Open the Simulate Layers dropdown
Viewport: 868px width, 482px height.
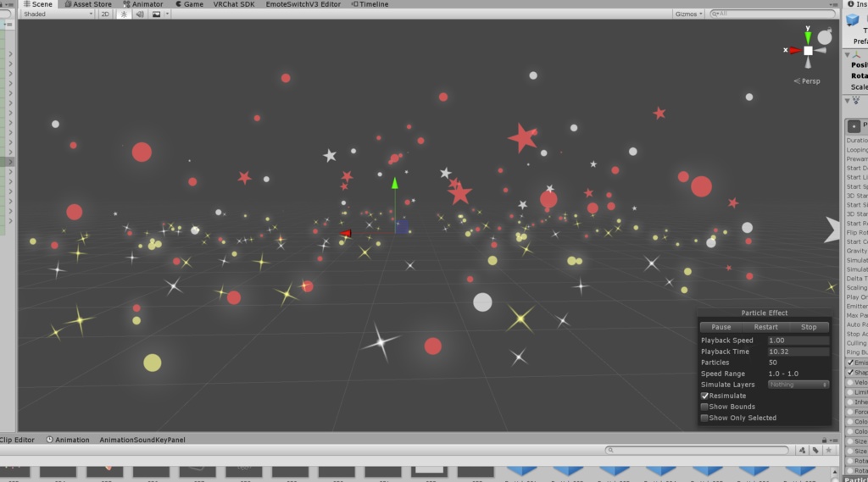798,385
